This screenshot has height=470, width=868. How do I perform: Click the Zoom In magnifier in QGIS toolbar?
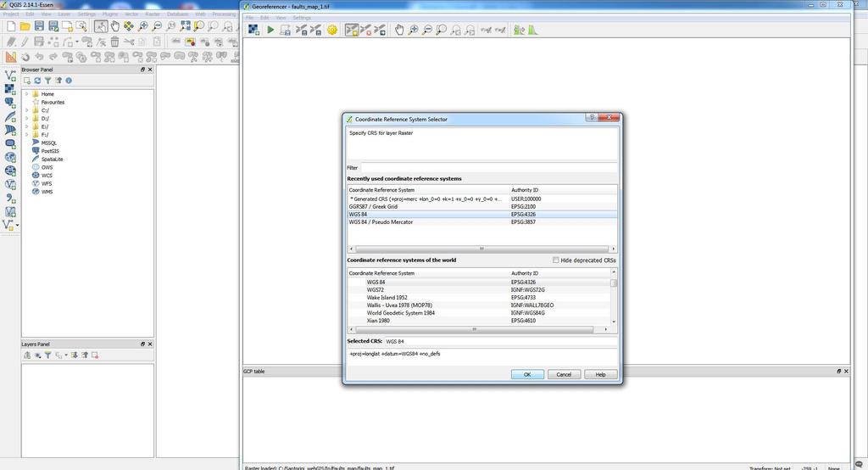[143, 26]
